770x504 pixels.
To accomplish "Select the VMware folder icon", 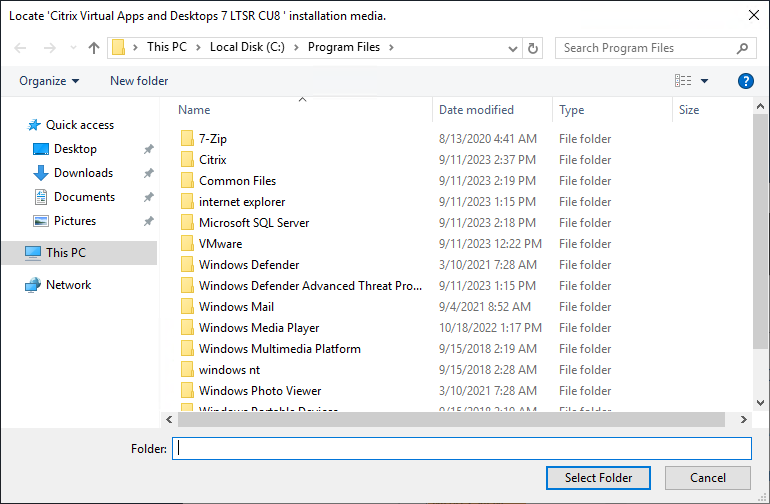I will pyautogui.click(x=187, y=244).
